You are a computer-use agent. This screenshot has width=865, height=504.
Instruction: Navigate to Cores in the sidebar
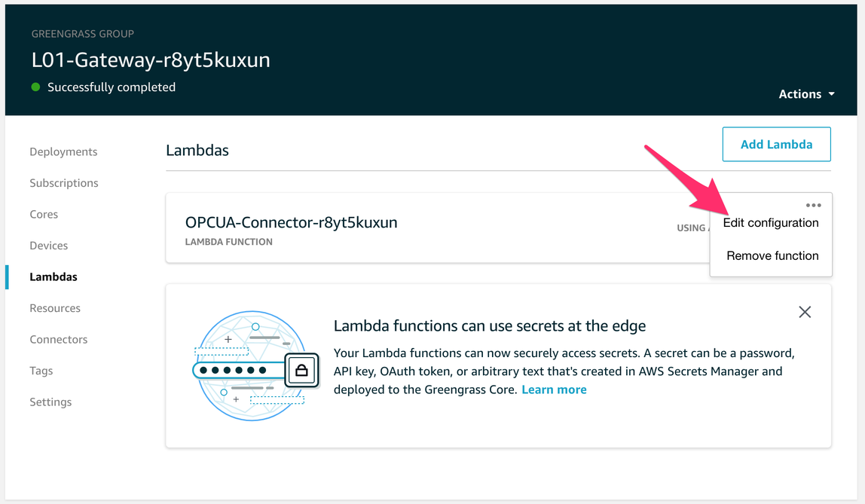pyautogui.click(x=44, y=214)
